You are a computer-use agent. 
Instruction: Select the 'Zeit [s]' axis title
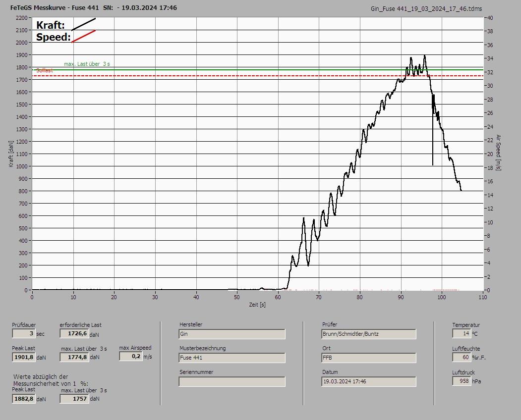[257, 305]
